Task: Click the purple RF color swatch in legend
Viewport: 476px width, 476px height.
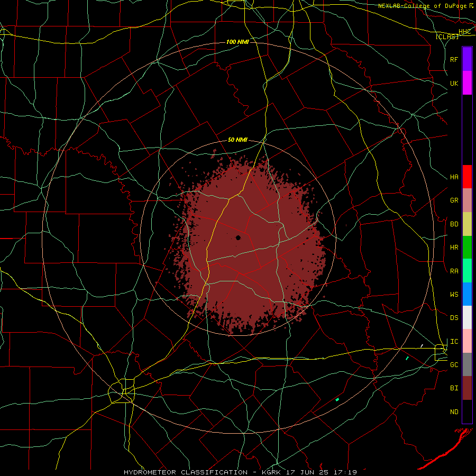Action: click(x=467, y=59)
